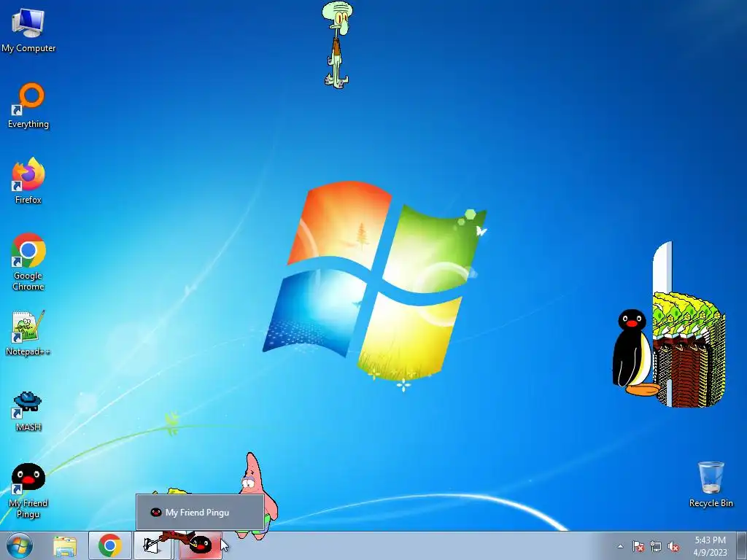This screenshot has height=560, width=747.
Task: Select the MASH desktop shortcut
Action: (28, 411)
